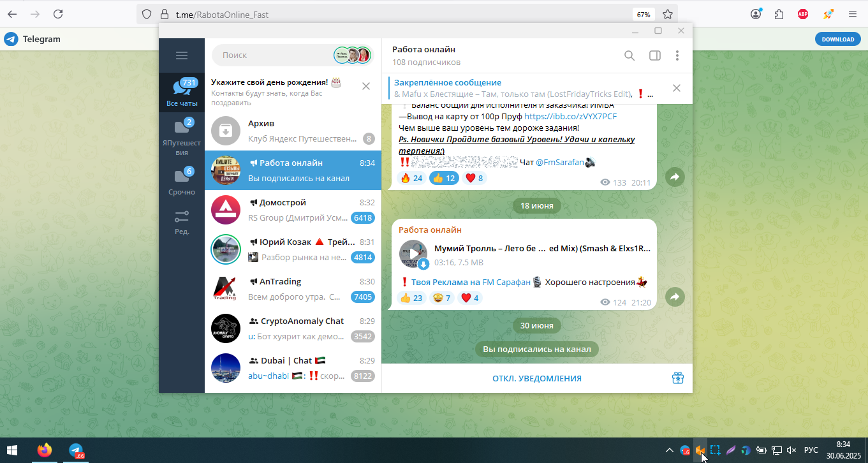Switch to Telegram in the taskbar
Image resolution: width=868 pixels, height=463 pixels.
77,450
